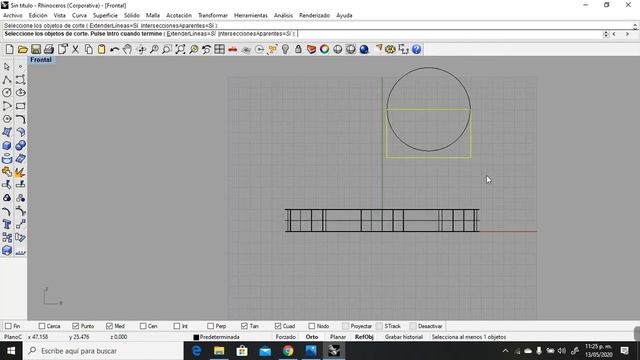Click the four-viewport layout icon
Screen dimensions: 640x360
click(x=219, y=49)
